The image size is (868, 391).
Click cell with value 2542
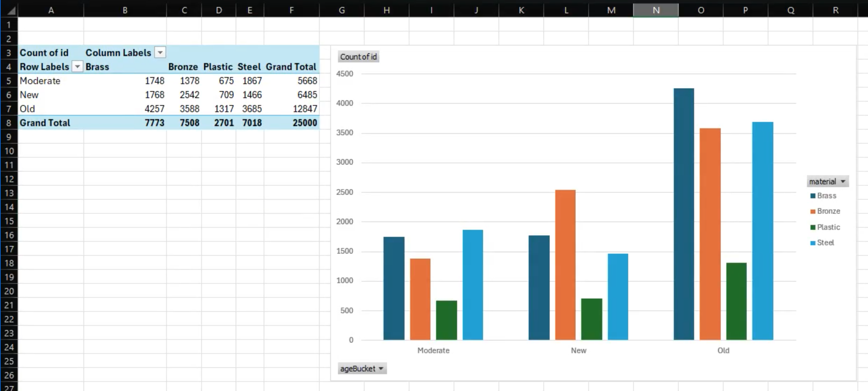[184, 95]
